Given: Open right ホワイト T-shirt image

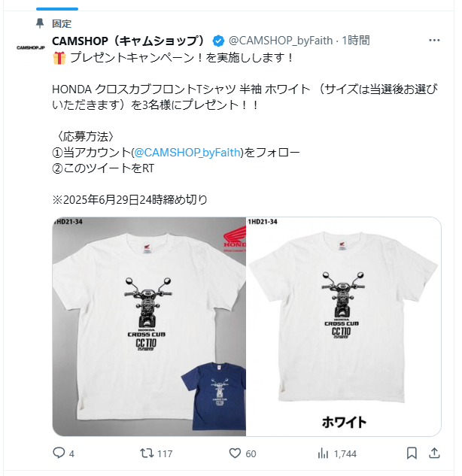Looking at the screenshot, I should click(344, 326).
